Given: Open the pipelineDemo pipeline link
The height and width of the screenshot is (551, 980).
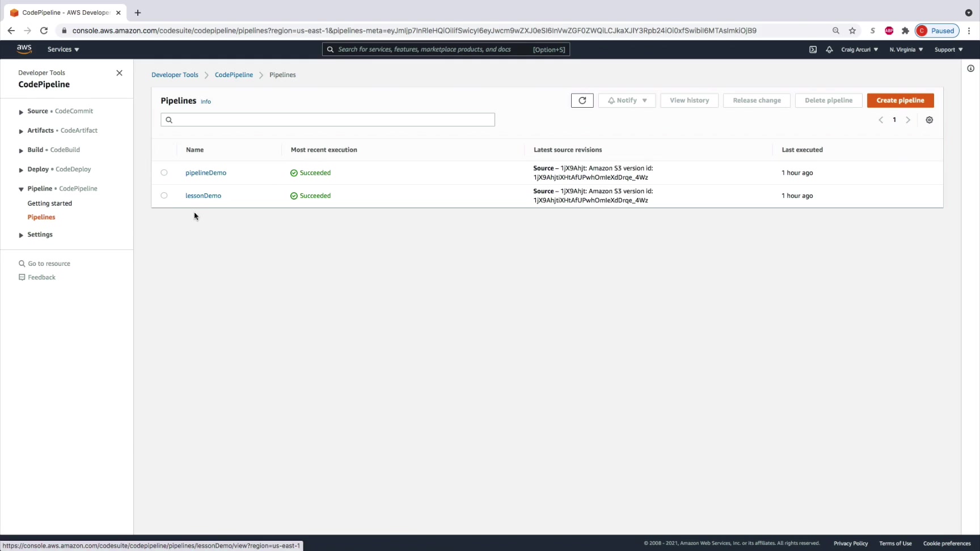Looking at the screenshot, I should tap(206, 173).
